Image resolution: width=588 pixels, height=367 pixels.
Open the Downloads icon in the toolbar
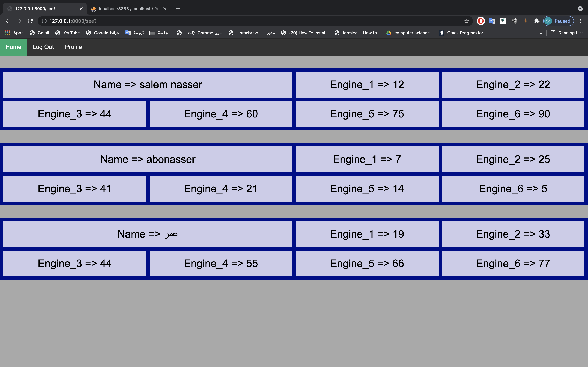(526, 21)
